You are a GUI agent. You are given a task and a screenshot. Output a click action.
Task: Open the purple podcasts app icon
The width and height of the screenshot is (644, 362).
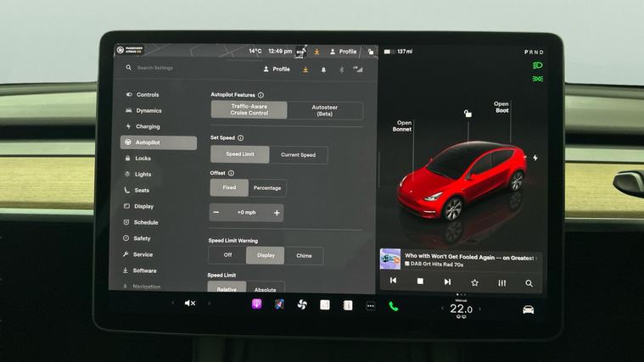click(256, 304)
